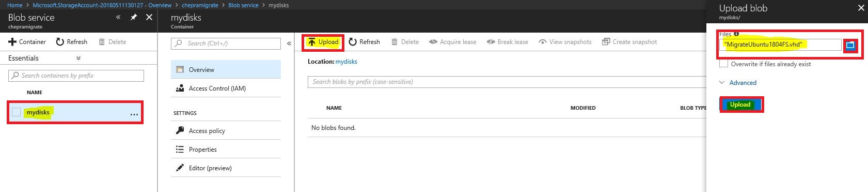The height and width of the screenshot is (192, 868).
Task: Go to Home in the breadcrumb
Action: (14, 5)
